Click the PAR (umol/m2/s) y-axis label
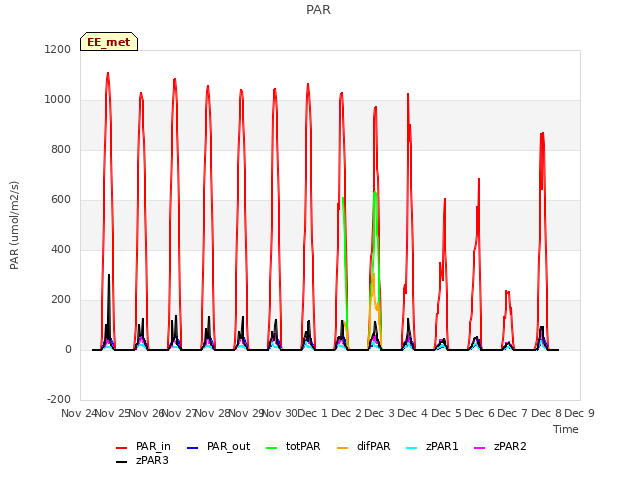 tap(14, 225)
